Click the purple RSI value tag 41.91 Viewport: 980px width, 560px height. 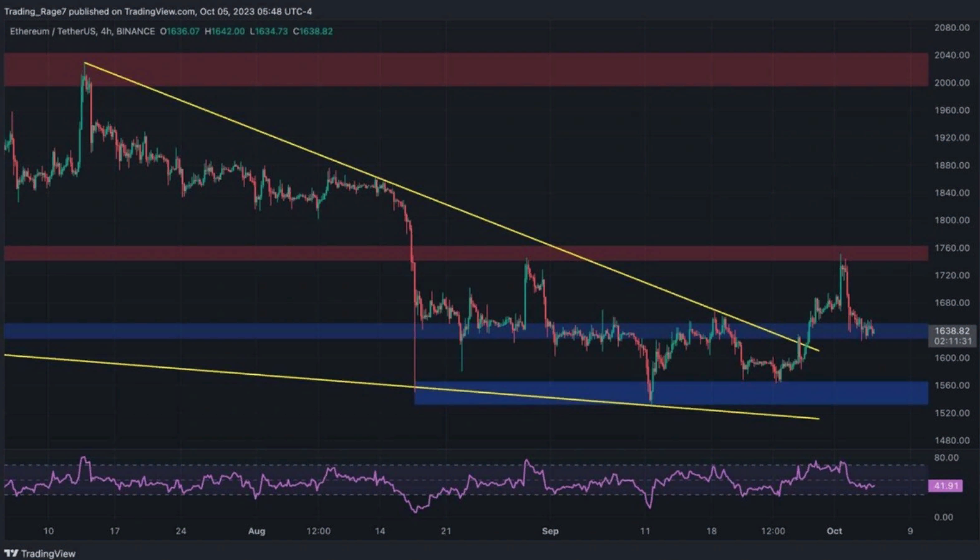pos(945,486)
